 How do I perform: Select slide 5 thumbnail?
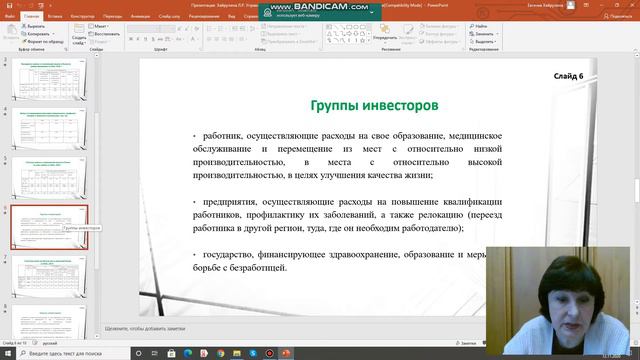pyautogui.click(x=49, y=178)
